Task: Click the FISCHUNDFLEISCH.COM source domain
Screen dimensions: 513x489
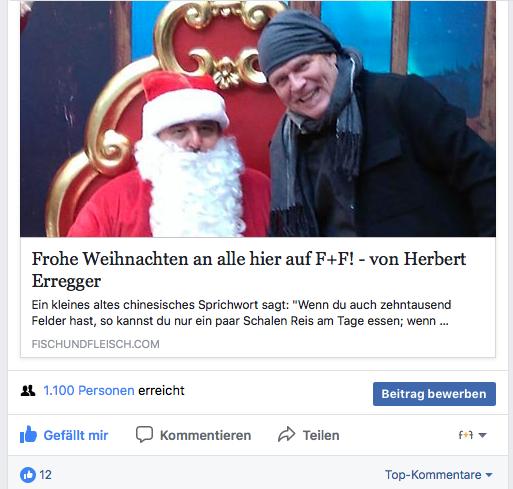Action: (96, 344)
